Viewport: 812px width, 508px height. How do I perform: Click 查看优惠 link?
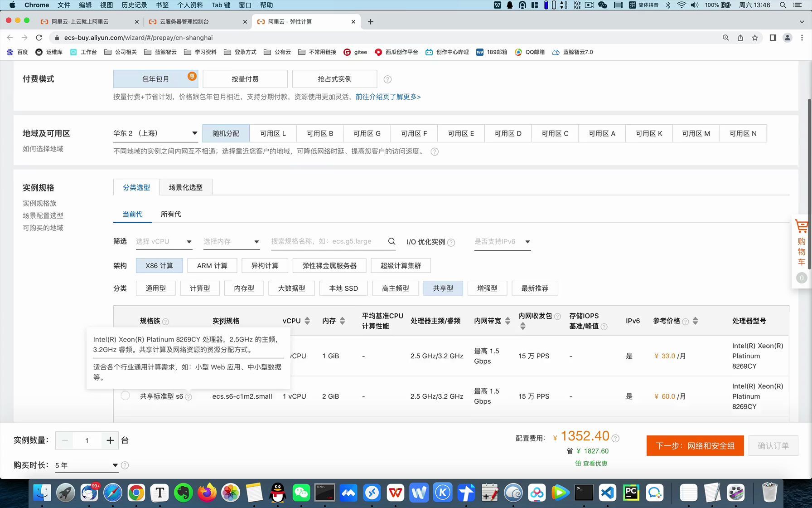point(591,464)
